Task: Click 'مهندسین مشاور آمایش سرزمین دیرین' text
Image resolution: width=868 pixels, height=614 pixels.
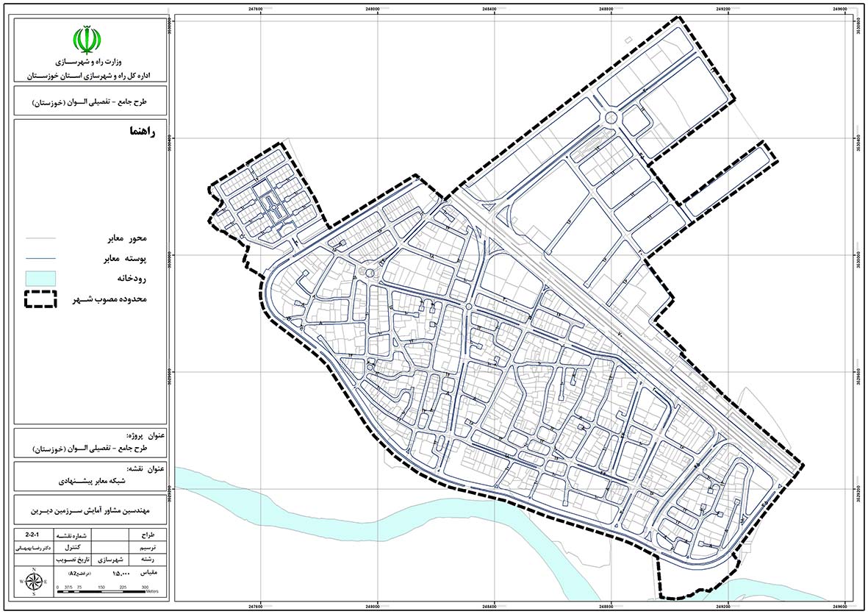Action: [x=90, y=511]
